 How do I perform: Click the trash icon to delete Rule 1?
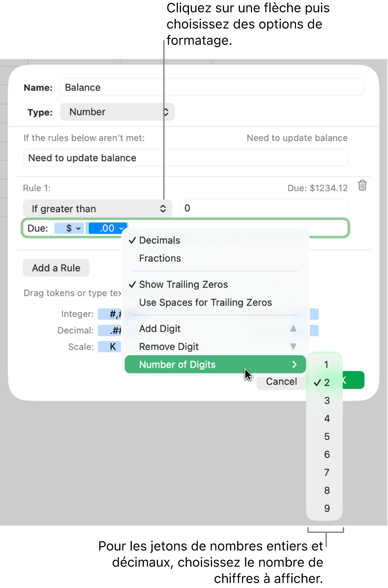363,186
